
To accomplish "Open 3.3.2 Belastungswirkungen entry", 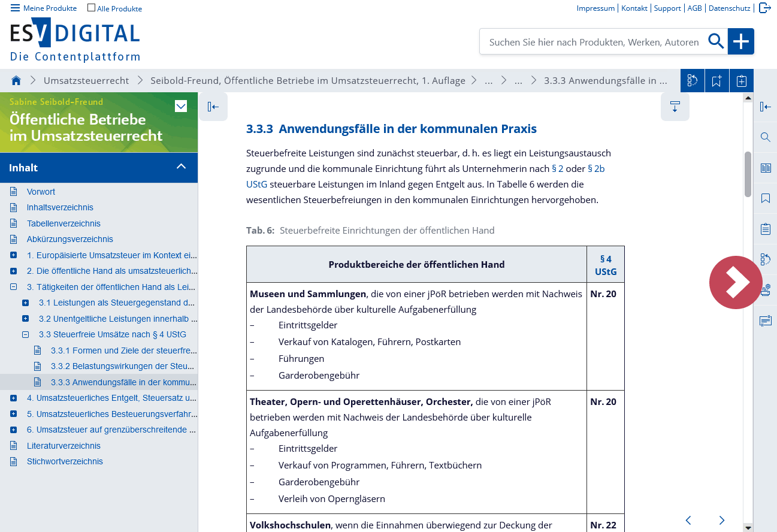I will click(122, 366).
